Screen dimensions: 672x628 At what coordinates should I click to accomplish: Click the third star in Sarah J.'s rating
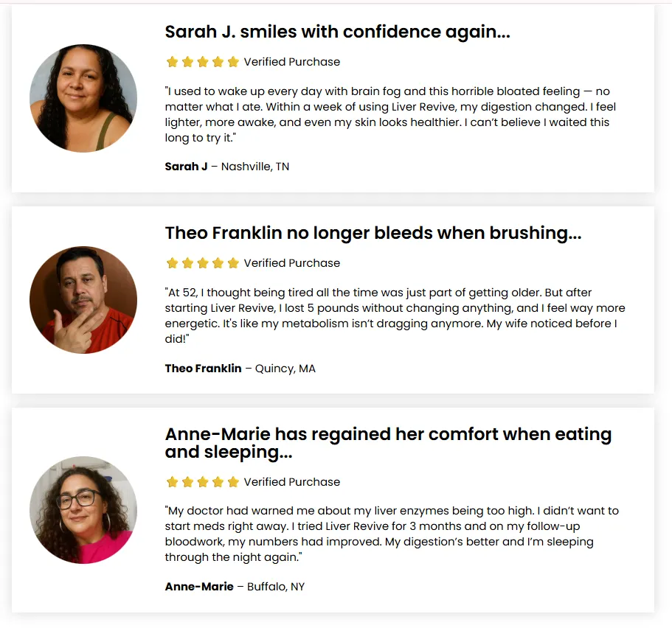click(203, 62)
